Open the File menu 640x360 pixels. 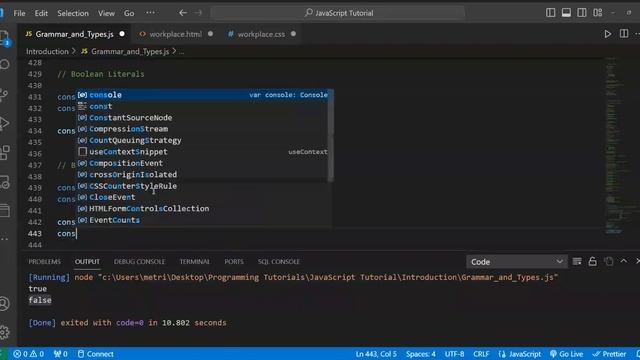tap(19, 13)
